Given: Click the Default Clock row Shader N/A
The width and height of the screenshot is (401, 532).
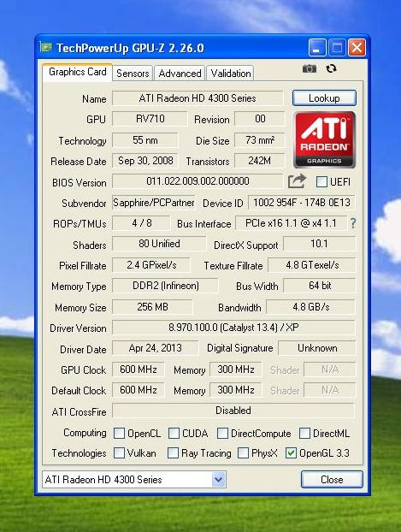Looking at the screenshot, I should (330, 390).
